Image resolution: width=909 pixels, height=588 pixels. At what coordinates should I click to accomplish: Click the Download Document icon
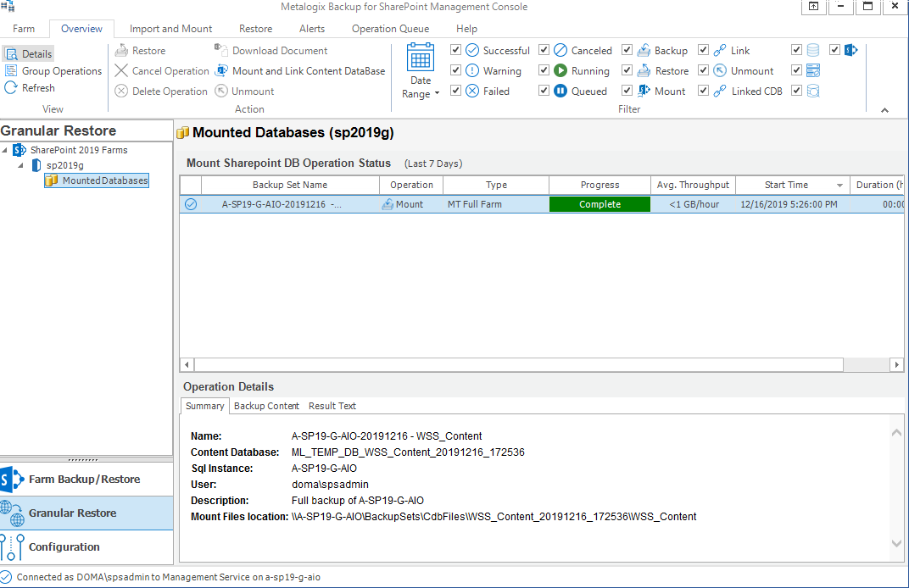[x=220, y=50]
